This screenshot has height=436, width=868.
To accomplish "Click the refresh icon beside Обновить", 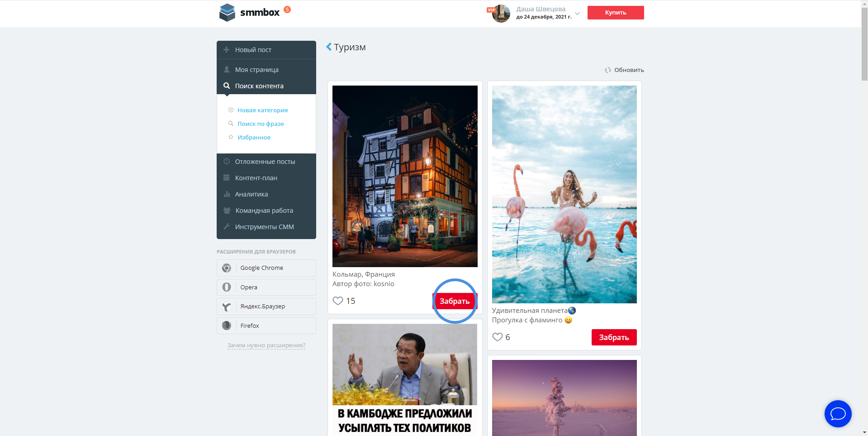I will click(x=608, y=70).
